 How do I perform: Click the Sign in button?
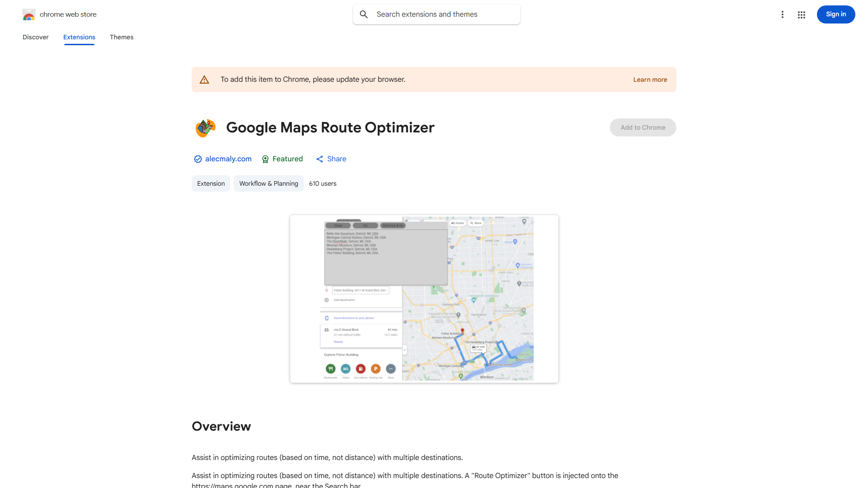coord(835,14)
